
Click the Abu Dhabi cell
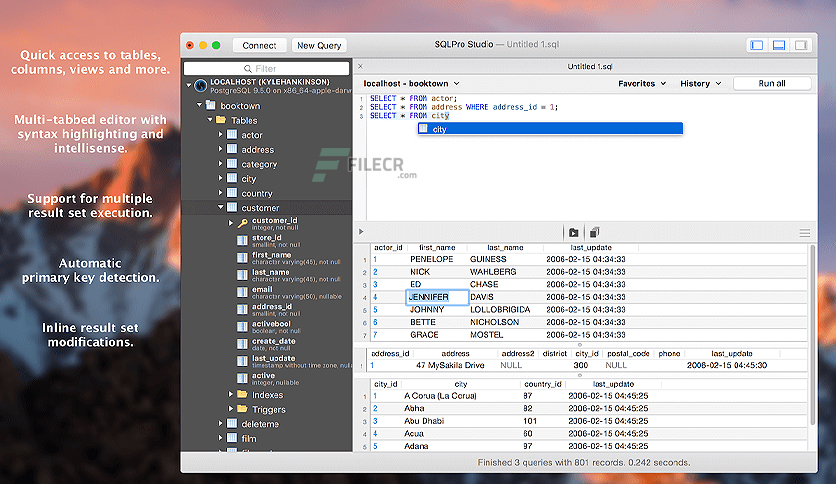(x=424, y=421)
